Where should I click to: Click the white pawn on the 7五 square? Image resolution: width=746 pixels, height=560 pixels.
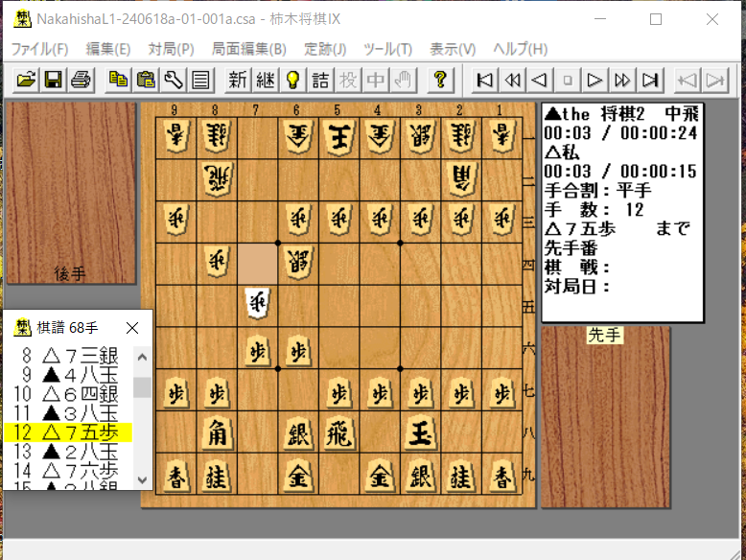tap(256, 304)
